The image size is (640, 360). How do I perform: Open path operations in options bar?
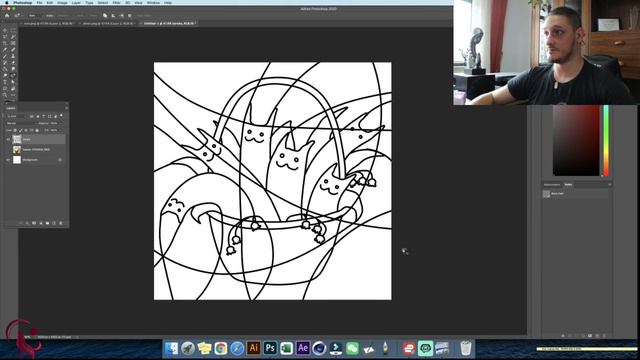[105, 16]
